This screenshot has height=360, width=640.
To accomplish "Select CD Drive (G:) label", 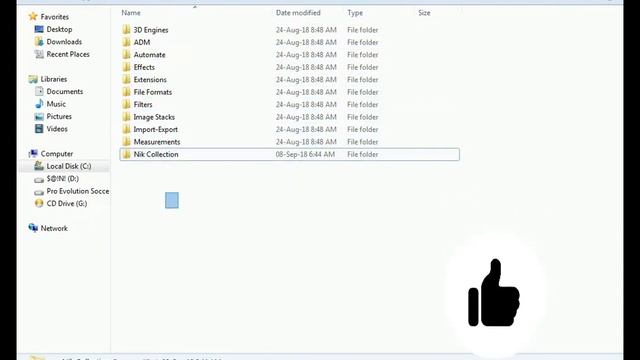I will (x=67, y=203).
